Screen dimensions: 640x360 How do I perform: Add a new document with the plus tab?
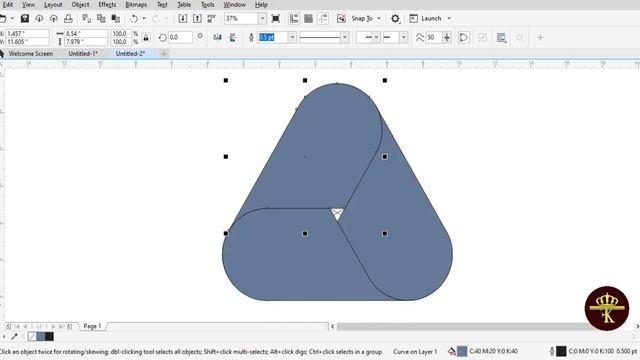tap(164, 53)
